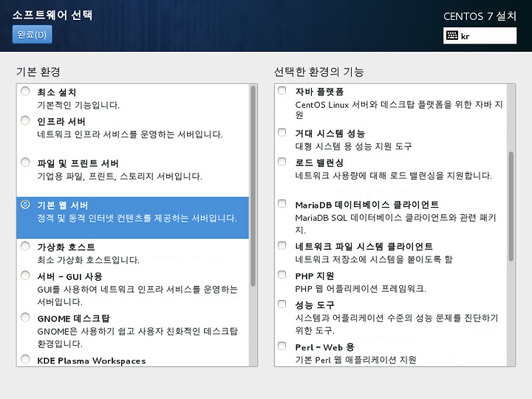The height and width of the screenshot is (399, 532).
Task: Click the KDE Plasma Workspaces title text
Action: (x=92, y=361)
